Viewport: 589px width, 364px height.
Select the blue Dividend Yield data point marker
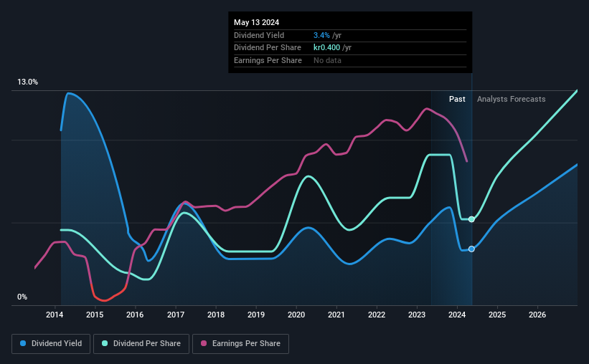point(471,249)
